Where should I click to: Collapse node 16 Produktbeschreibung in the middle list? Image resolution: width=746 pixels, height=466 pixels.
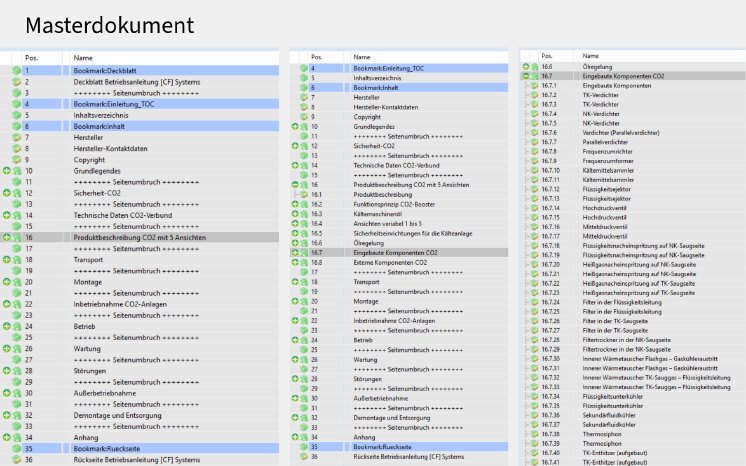click(295, 185)
